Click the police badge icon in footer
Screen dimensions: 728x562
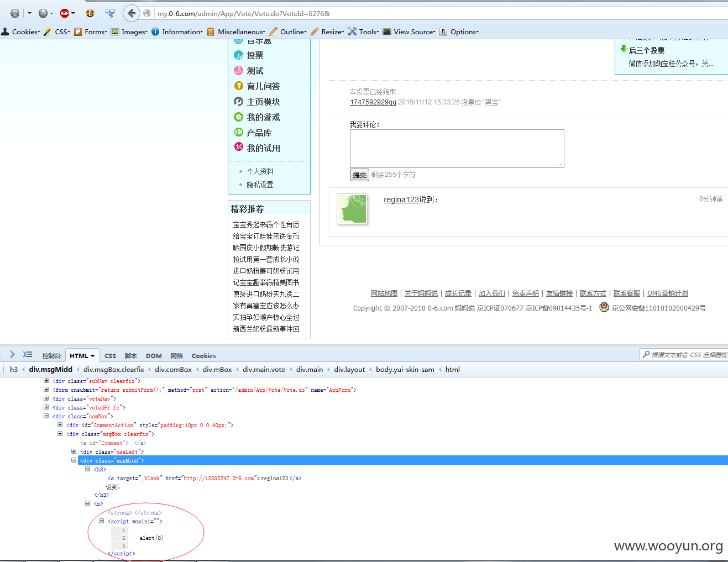tap(604, 307)
